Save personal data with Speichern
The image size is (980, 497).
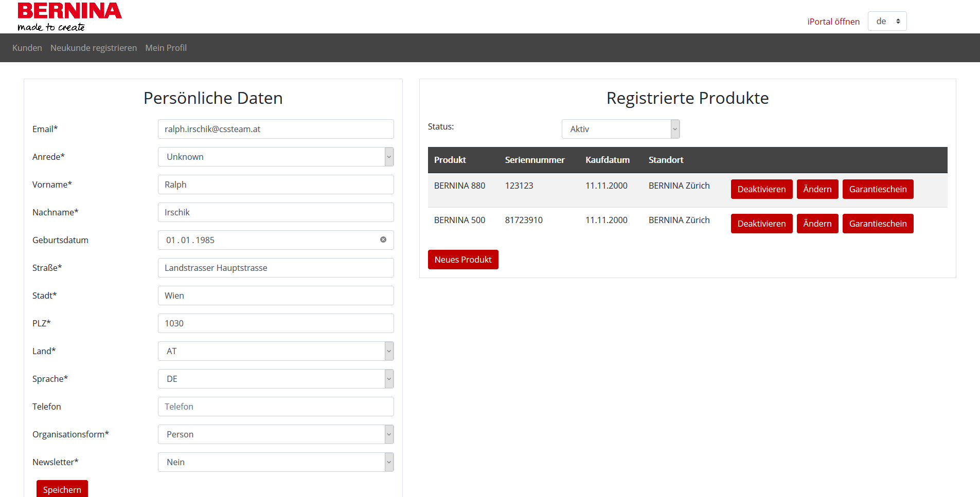62,489
